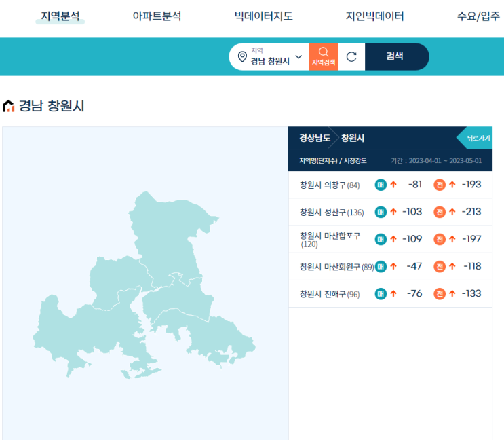Click the teal 매 badge for 마산합포구
The image size is (504, 440).
pyautogui.click(x=381, y=239)
